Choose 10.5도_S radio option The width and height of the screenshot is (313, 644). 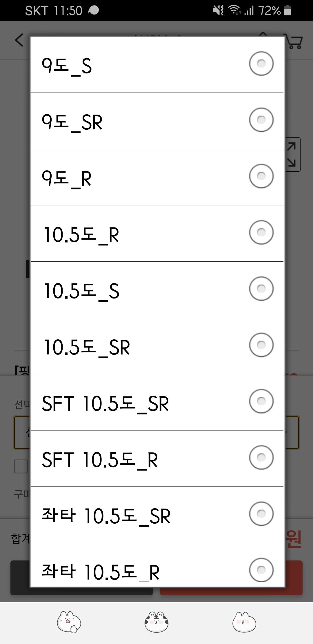[261, 289]
